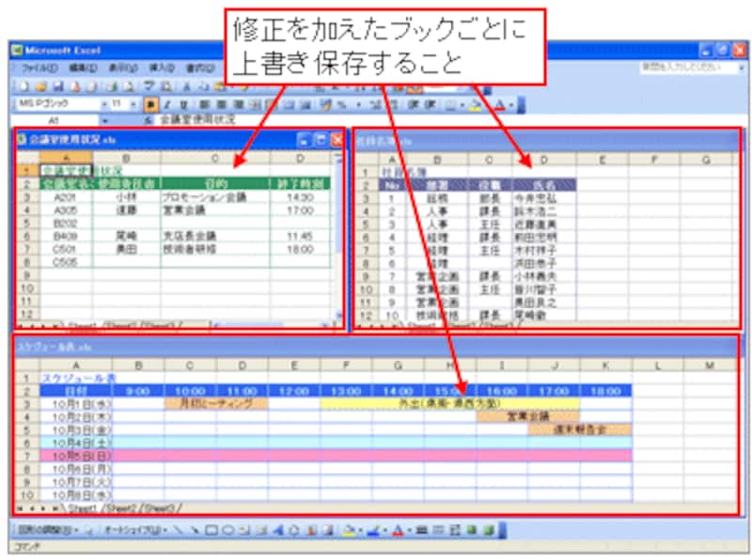Click the Decrease Indent icon
This screenshot has height=560, width=752.
tap(413, 104)
